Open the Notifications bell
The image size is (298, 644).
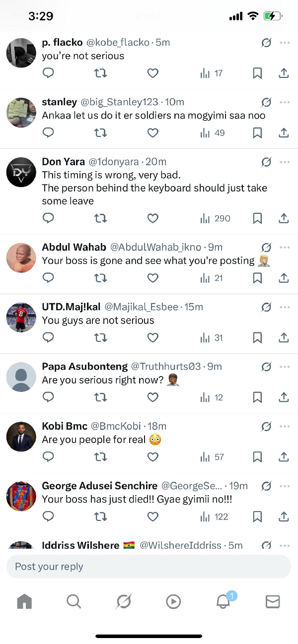tap(223, 601)
